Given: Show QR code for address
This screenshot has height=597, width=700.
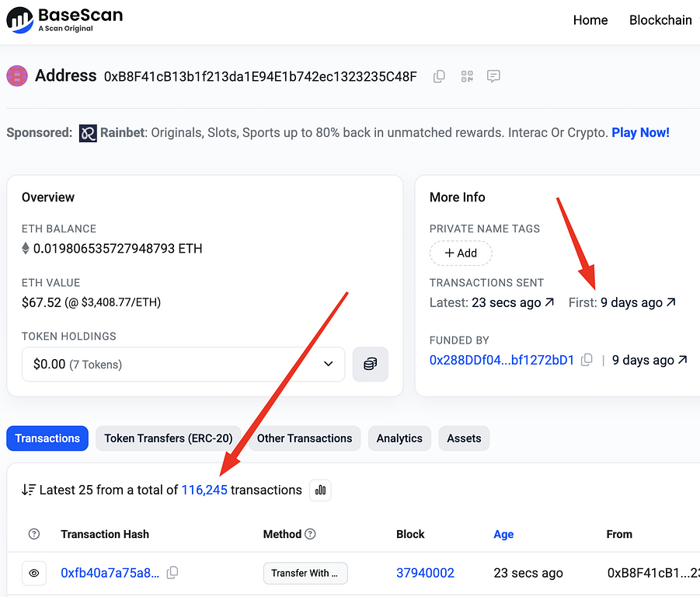Looking at the screenshot, I should 467,76.
